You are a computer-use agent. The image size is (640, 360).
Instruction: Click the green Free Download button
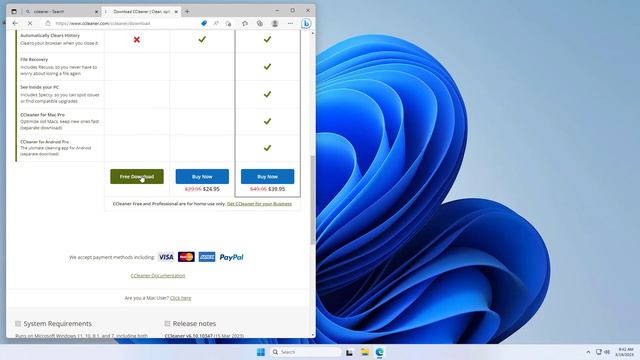137,176
